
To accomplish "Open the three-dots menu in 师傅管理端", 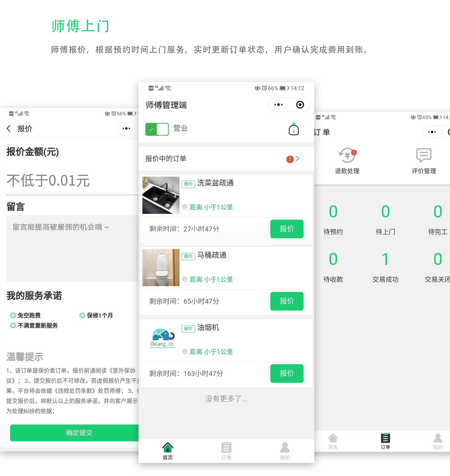I will click(278, 104).
